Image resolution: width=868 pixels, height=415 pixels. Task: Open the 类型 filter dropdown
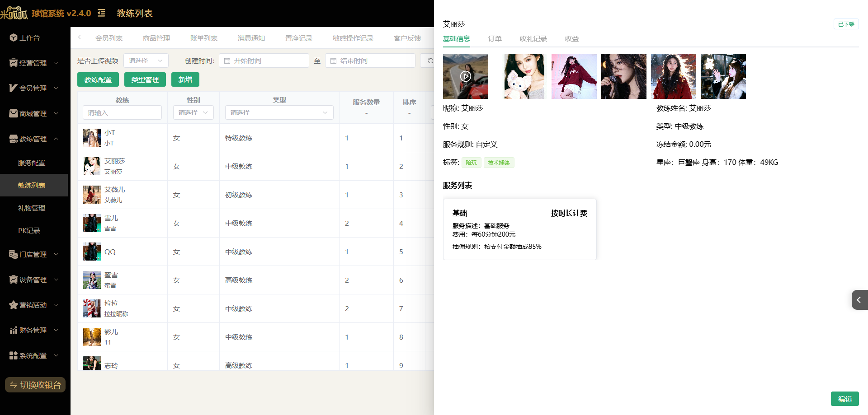point(279,112)
